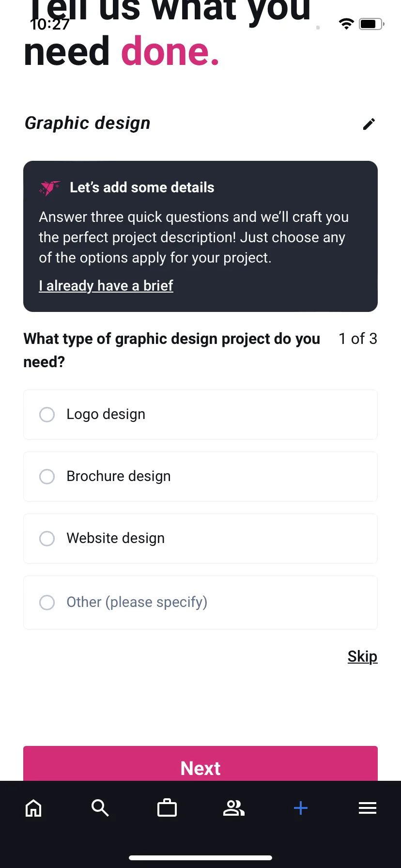Tap the Let's add some details heading

coord(142,187)
